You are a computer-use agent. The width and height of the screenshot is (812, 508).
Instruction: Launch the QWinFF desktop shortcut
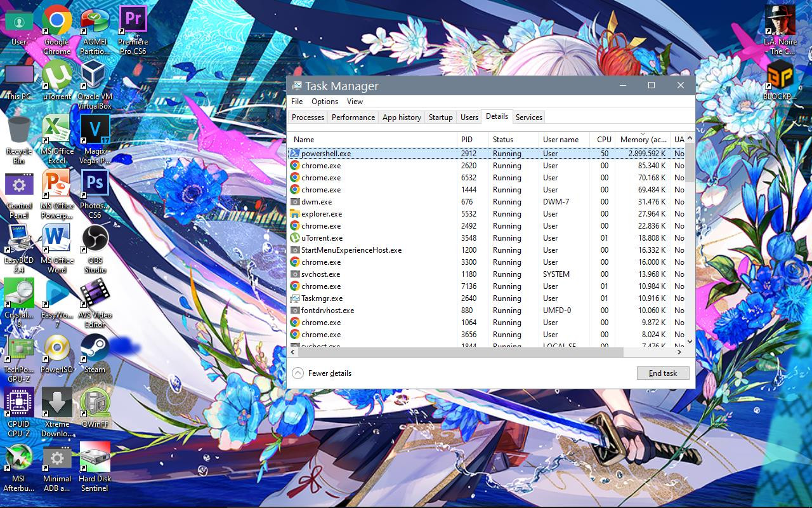click(x=95, y=408)
